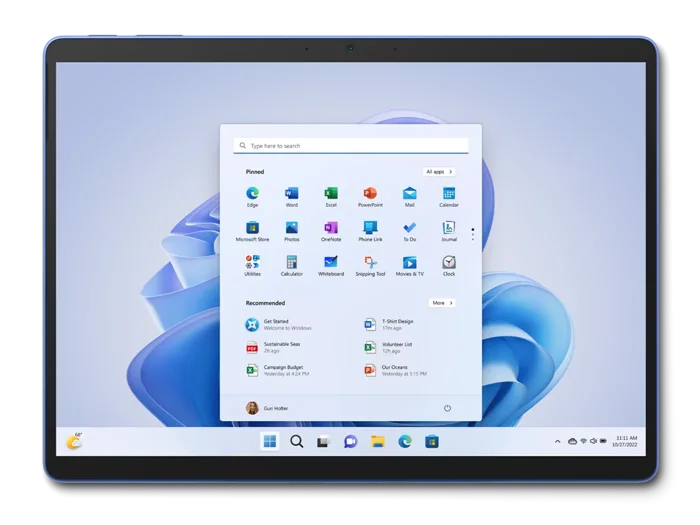Open Excel pinned app

tap(331, 196)
